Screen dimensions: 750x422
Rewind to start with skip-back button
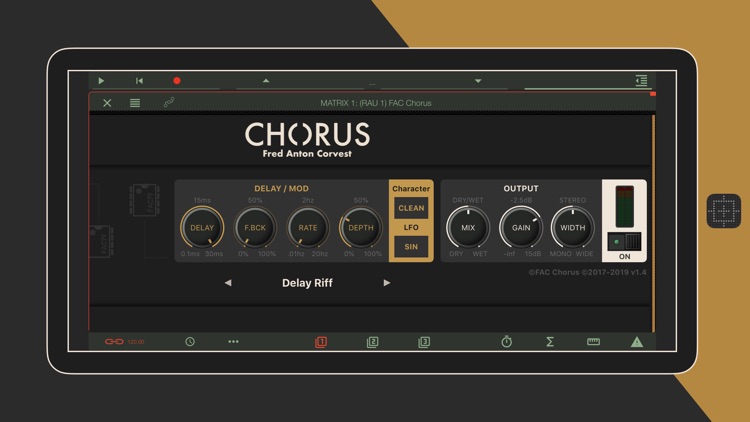tap(139, 81)
